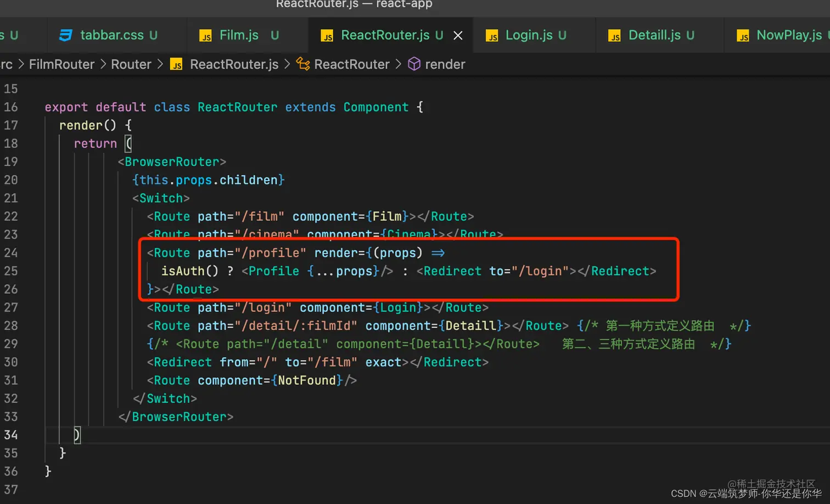Click the "export" keyword on line 16

(66, 107)
